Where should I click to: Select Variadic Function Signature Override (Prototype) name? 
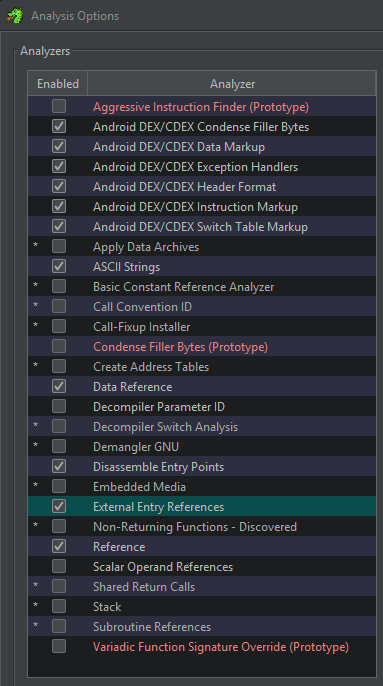[x=221, y=647]
